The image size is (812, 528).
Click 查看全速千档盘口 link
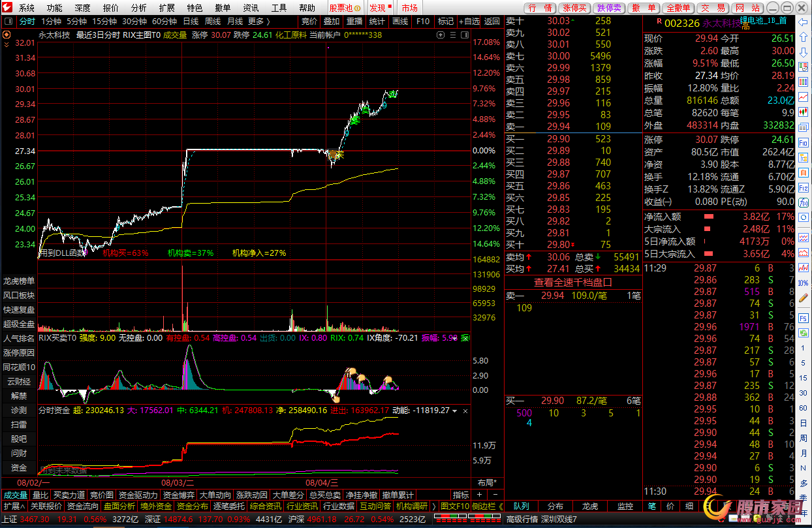572,283
